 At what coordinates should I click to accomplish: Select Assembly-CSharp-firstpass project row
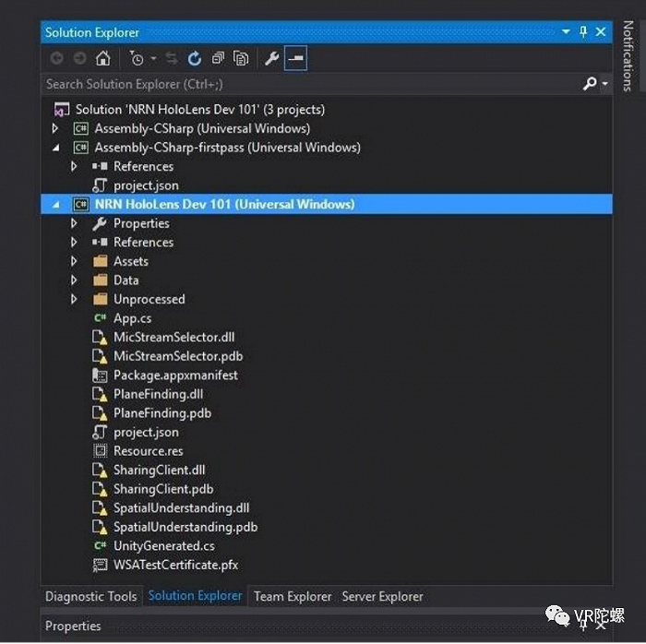point(227,148)
